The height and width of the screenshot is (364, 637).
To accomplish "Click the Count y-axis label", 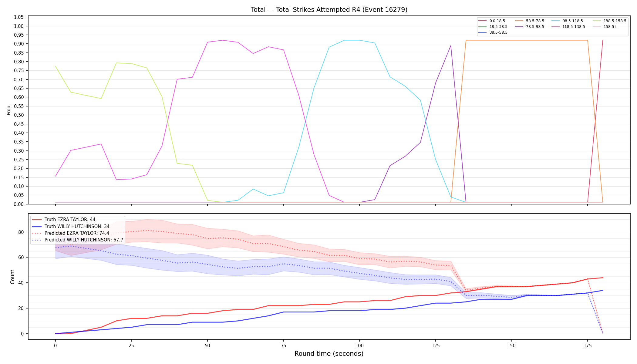I will click(12, 277).
